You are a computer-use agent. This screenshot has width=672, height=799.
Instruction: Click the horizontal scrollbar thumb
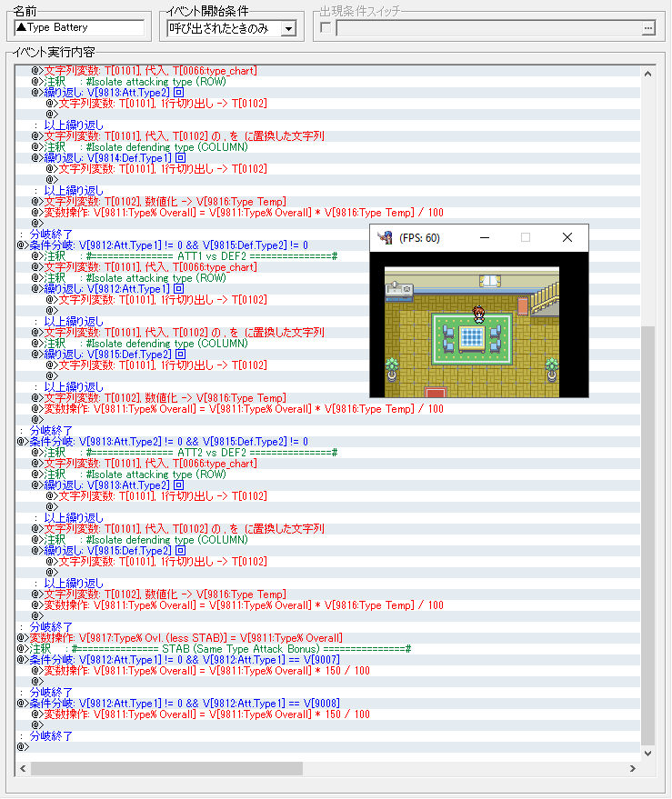point(166,768)
